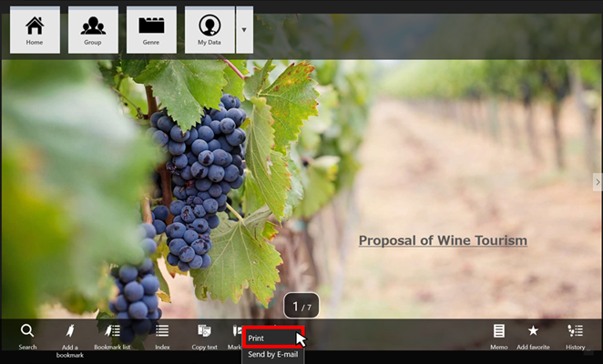This screenshot has width=603, height=364.
Task: Open the History list
Action: coord(576,337)
